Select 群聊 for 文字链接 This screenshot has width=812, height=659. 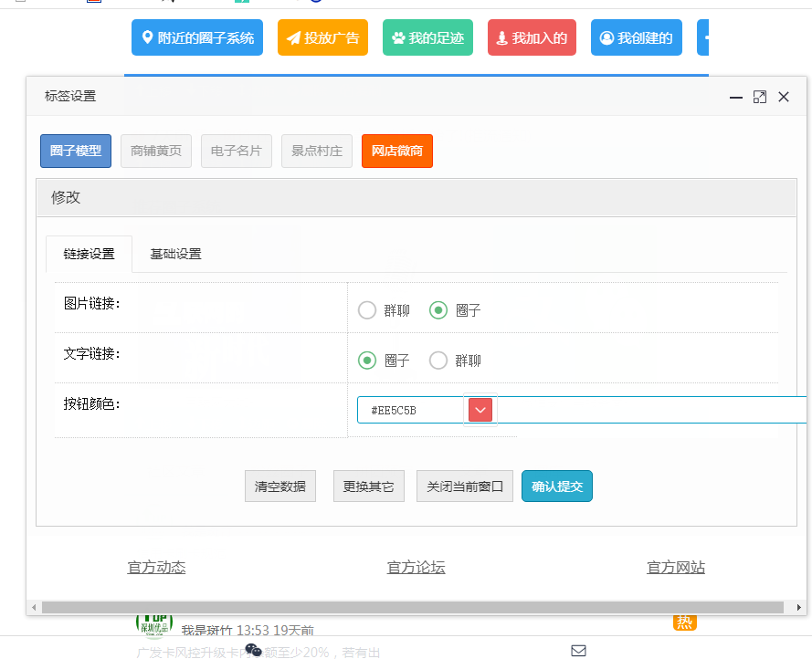click(438, 361)
